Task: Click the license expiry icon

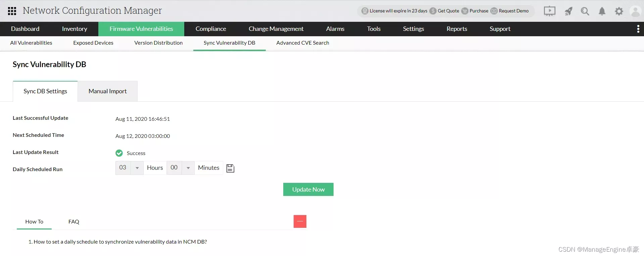Action: pyautogui.click(x=365, y=11)
